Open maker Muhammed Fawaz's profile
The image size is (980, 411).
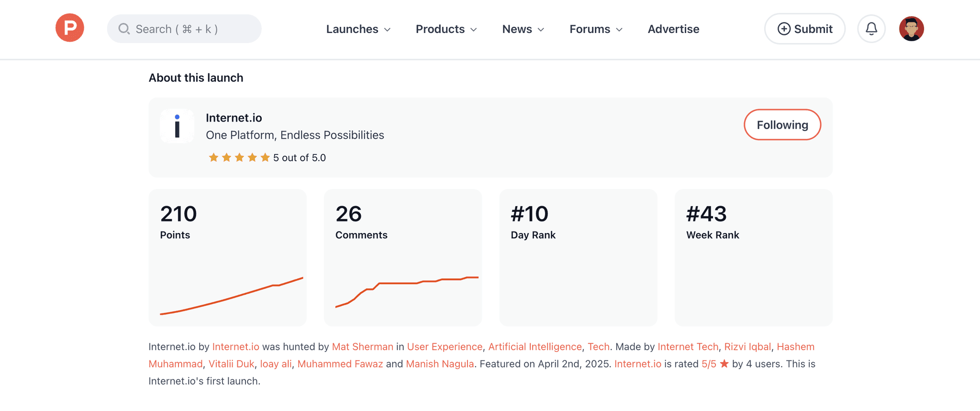click(340, 364)
